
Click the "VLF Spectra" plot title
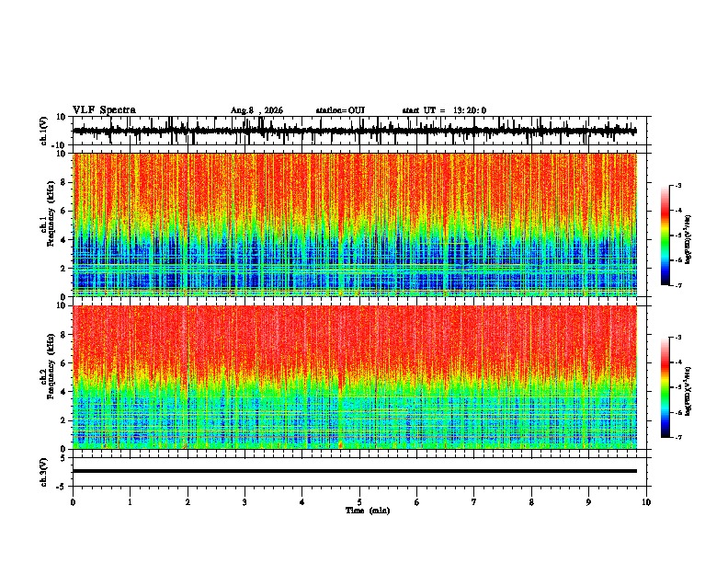pos(104,110)
